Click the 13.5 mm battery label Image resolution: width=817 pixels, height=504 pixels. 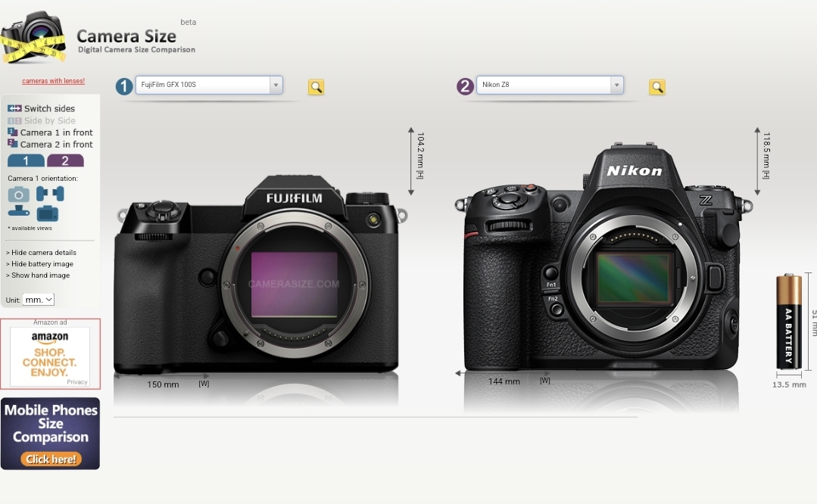click(x=789, y=384)
